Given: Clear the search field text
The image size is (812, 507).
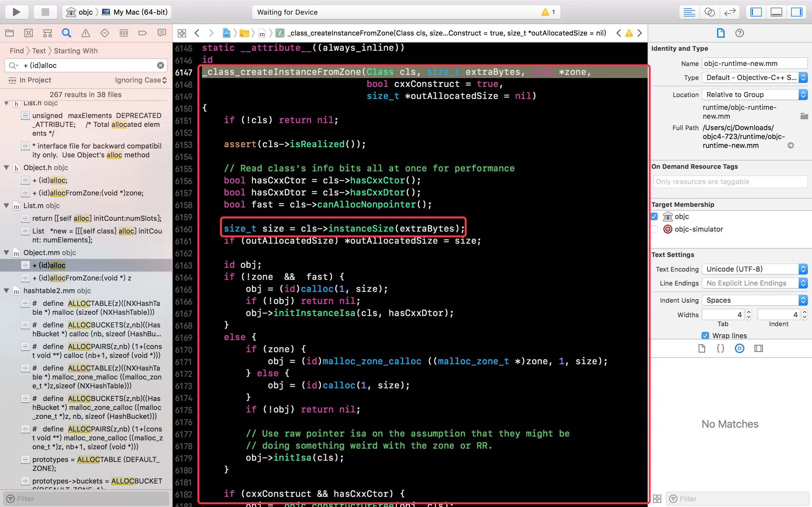Looking at the screenshot, I should [x=161, y=65].
